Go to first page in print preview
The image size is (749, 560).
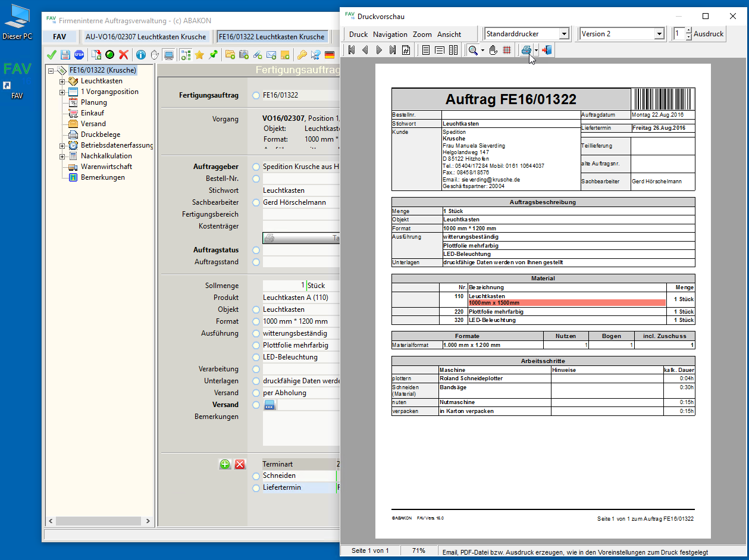(x=352, y=50)
